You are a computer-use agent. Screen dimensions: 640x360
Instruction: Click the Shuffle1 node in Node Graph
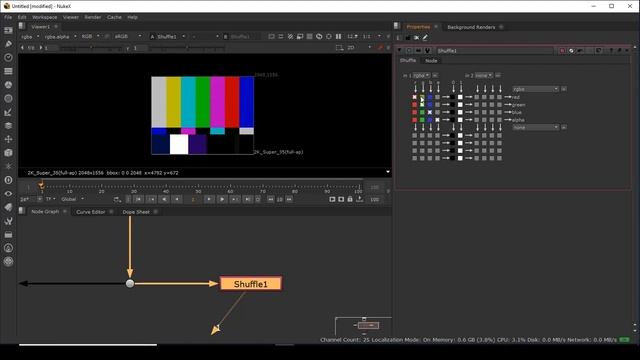click(x=251, y=284)
